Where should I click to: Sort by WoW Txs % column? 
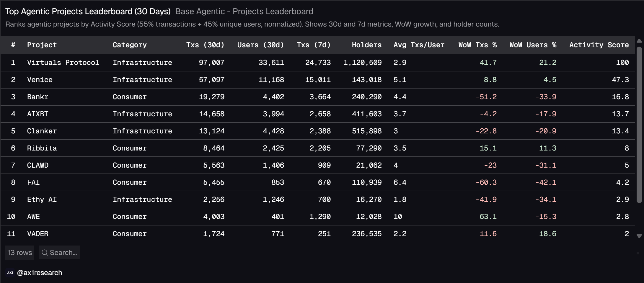click(477, 45)
